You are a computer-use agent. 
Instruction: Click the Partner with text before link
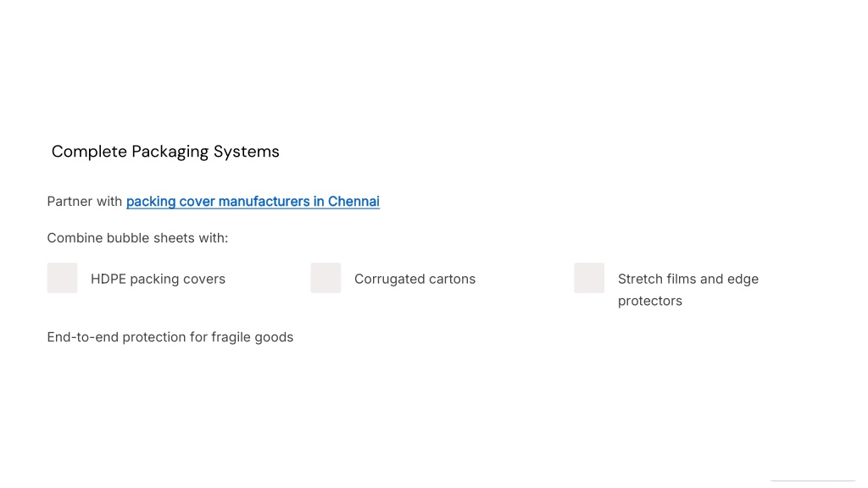click(x=84, y=202)
